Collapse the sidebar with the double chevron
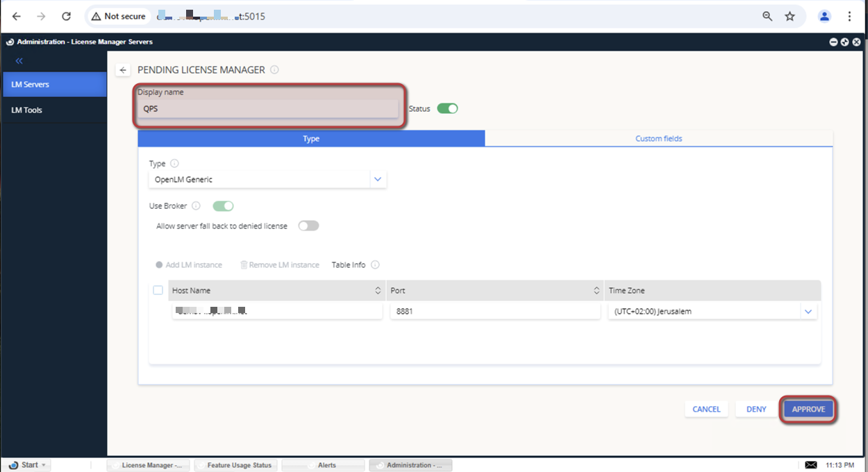 (19, 61)
